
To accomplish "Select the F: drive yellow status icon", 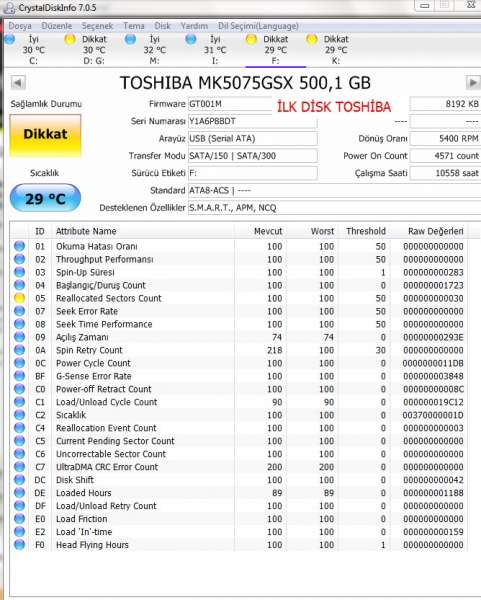I will click(251, 39).
